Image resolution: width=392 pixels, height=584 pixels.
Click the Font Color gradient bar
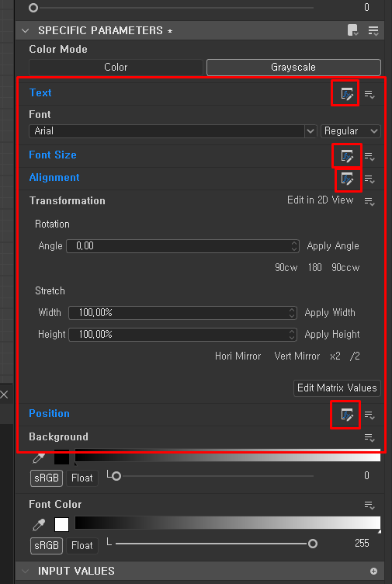click(x=228, y=523)
